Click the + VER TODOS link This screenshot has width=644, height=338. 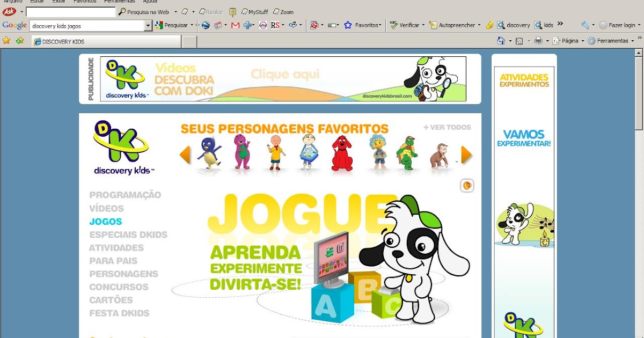pyautogui.click(x=447, y=127)
